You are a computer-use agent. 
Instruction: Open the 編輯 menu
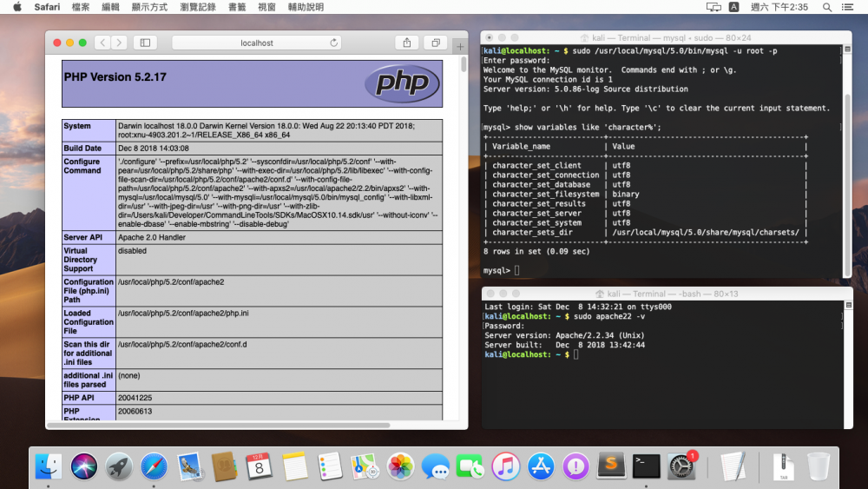coord(111,7)
